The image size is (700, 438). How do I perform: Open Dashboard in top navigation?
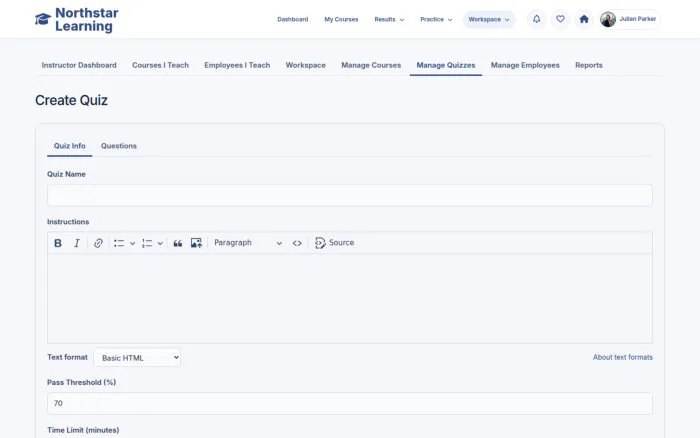point(292,19)
